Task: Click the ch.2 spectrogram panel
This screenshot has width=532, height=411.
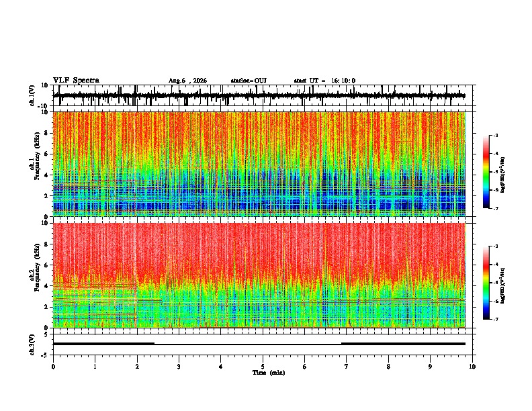Action: [263, 275]
